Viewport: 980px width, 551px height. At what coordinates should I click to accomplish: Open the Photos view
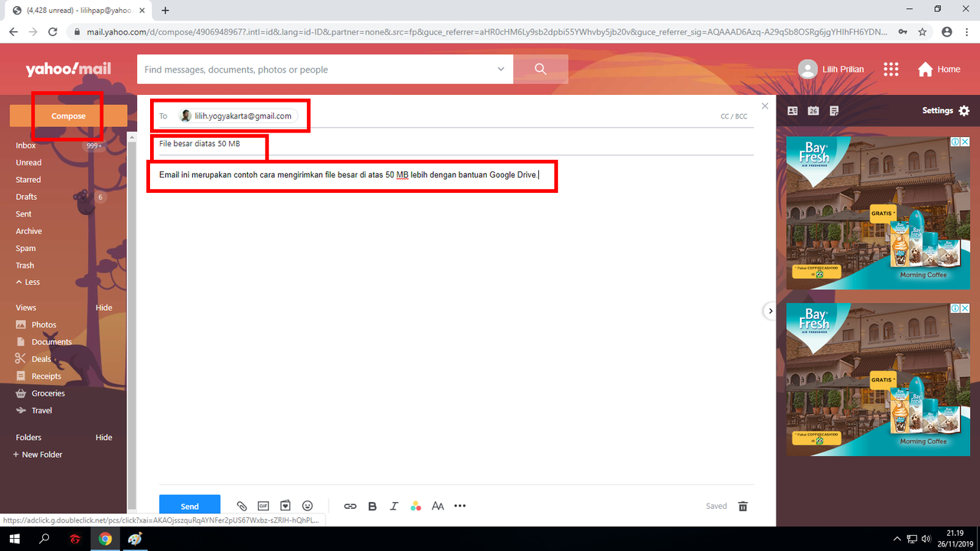point(44,324)
